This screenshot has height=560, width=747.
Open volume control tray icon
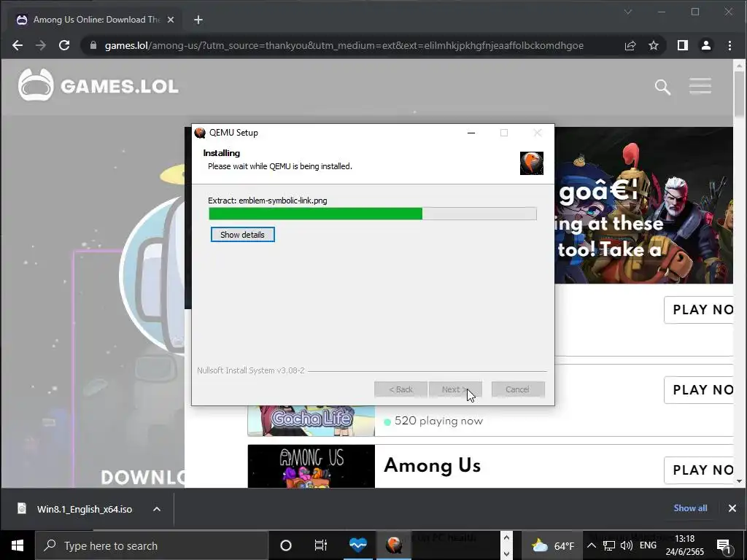[x=627, y=545]
